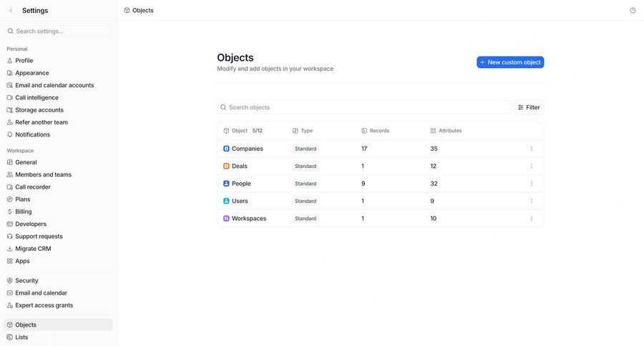
Task: Click the 32 attributes count for People
Action: (x=434, y=184)
